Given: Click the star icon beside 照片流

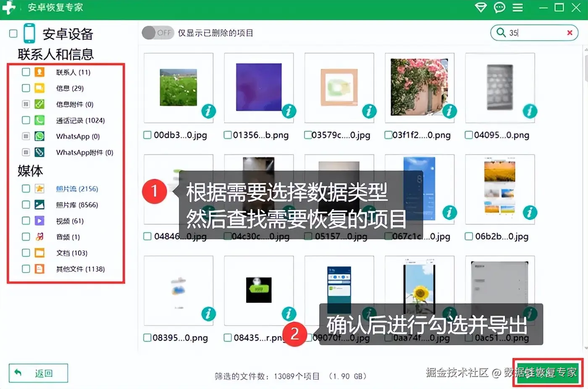Looking at the screenshot, I should point(39,189).
